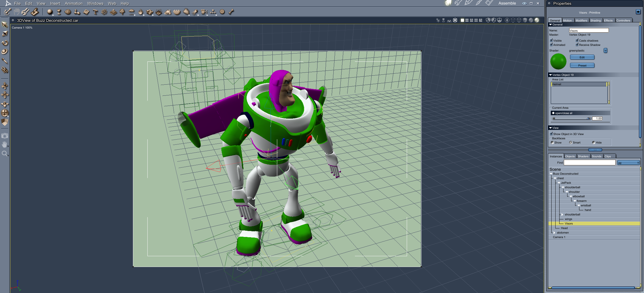Collapse the General section
Screen dimensions: 644x293
tap(550, 25)
